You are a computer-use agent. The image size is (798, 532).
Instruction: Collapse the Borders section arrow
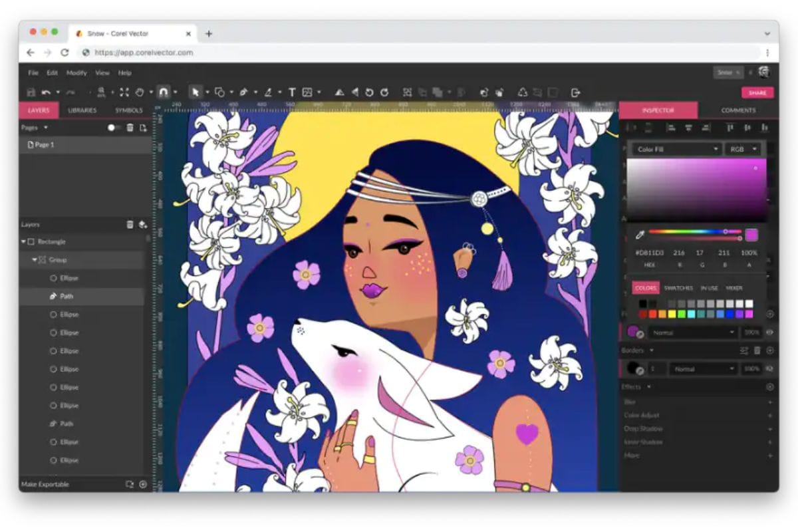point(652,350)
